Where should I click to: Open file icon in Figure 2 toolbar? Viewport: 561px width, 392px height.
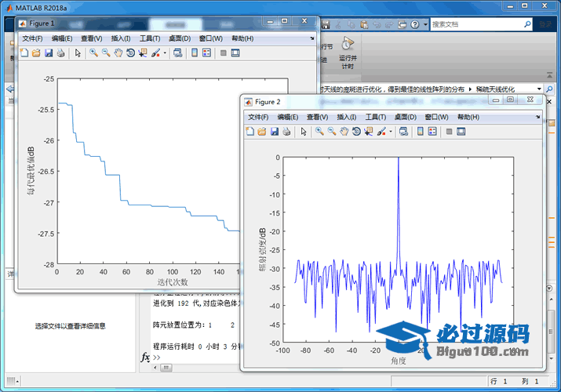[x=262, y=132]
